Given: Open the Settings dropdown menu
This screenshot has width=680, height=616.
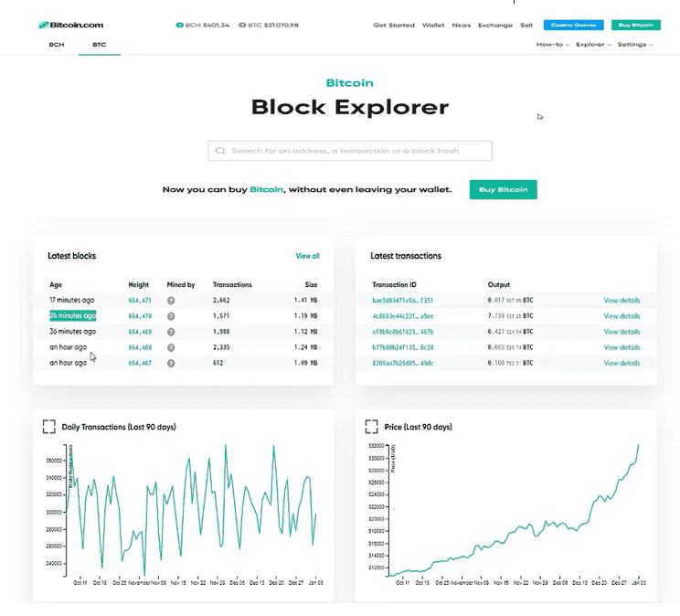Looking at the screenshot, I should coord(635,44).
